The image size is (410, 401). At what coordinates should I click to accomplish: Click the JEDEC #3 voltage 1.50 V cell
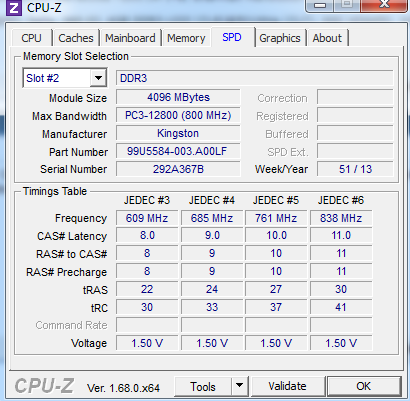147,343
